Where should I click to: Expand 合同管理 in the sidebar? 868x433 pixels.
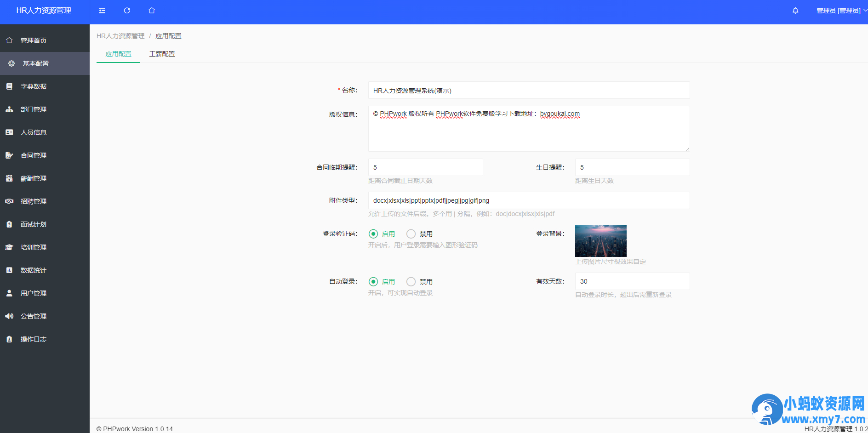coord(33,155)
